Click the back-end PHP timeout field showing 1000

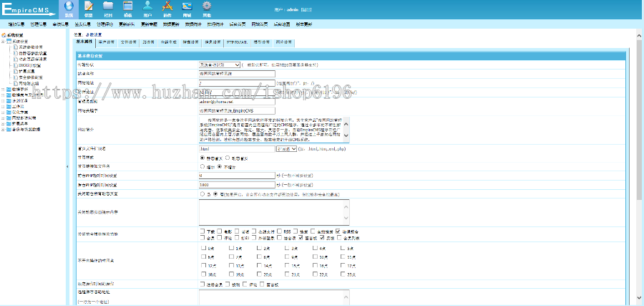[237, 185]
